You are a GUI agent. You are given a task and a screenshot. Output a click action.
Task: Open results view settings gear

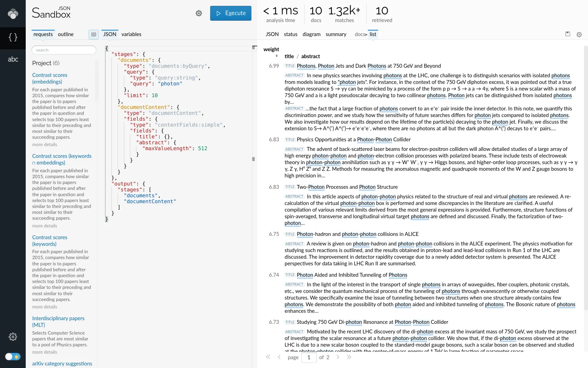(x=579, y=35)
